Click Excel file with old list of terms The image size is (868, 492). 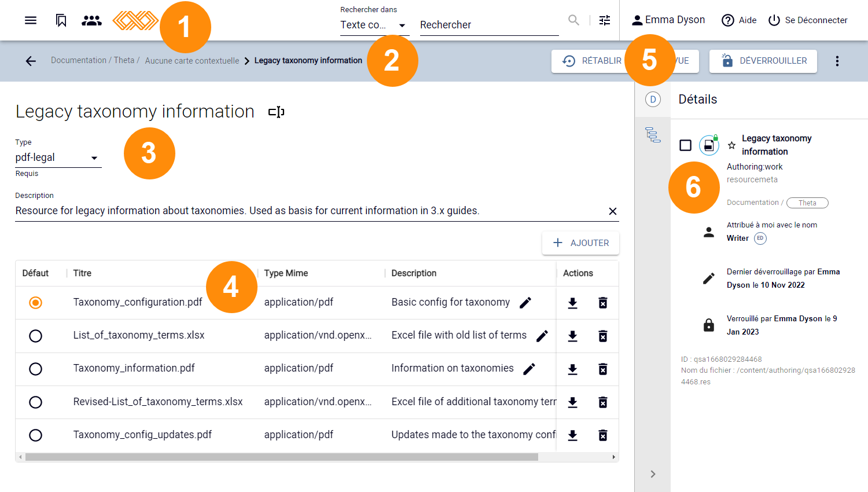(459, 335)
